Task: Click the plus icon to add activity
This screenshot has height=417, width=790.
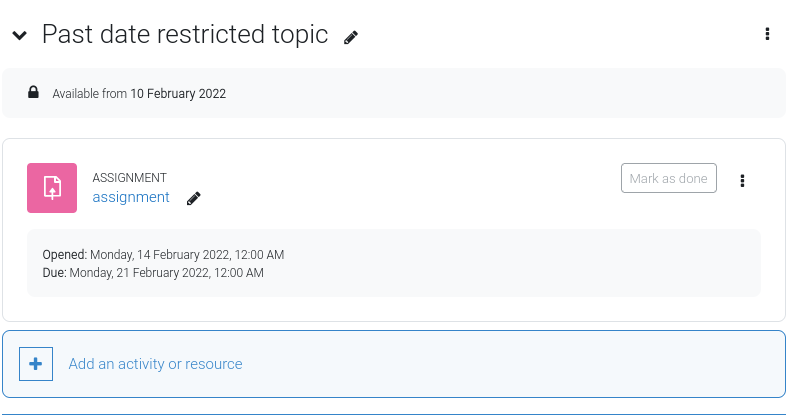Action: (36, 364)
